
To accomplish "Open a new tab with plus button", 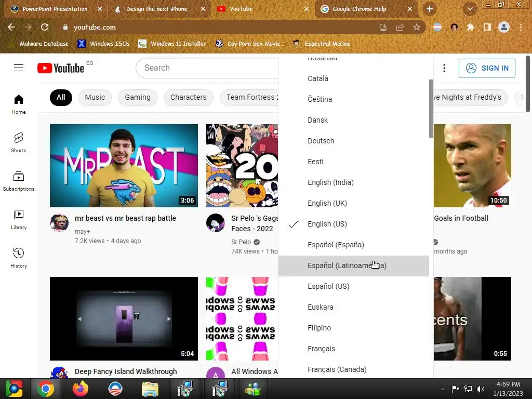I will click(x=430, y=9).
